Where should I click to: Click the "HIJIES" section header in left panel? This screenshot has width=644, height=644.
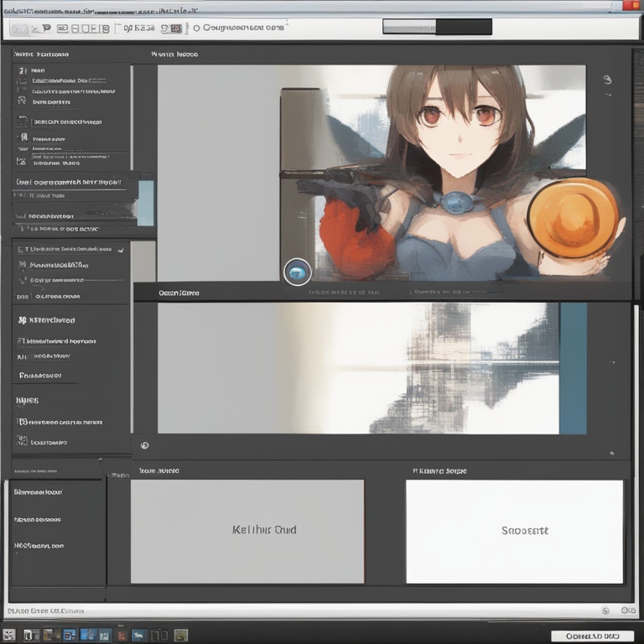pos(27,401)
